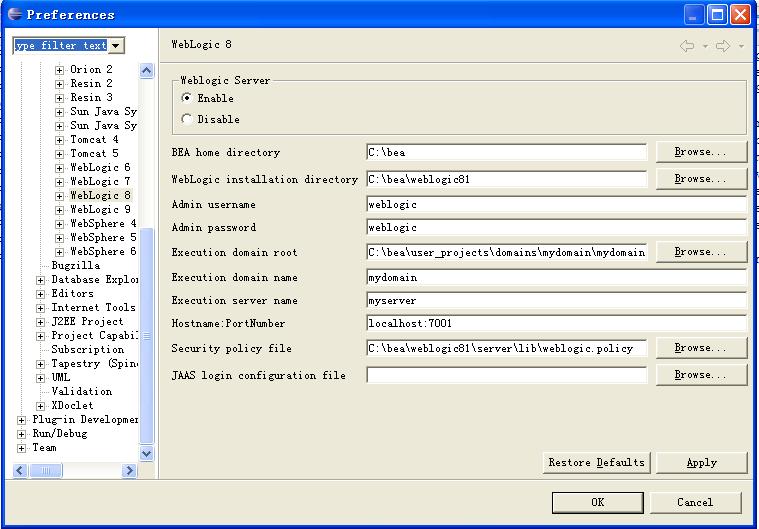The image size is (759, 529).
Task: Expand the Editors tree node
Action: pyautogui.click(x=41, y=294)
